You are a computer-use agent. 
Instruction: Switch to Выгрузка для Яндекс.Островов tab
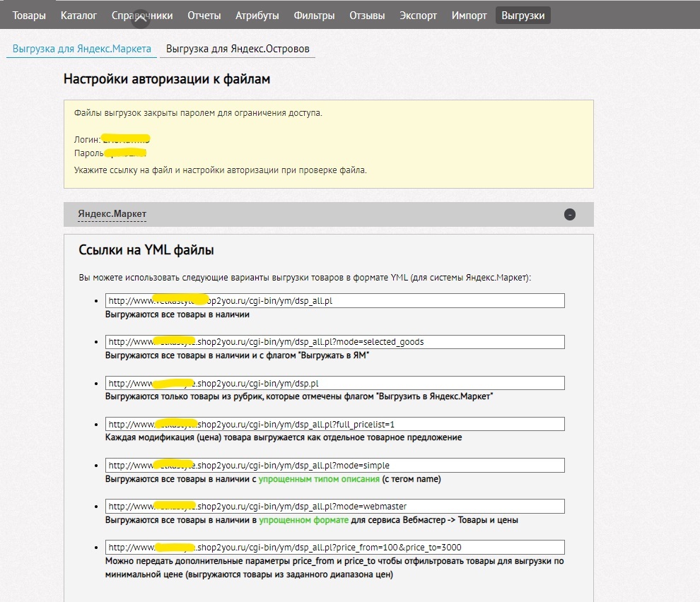coord(238,49)
